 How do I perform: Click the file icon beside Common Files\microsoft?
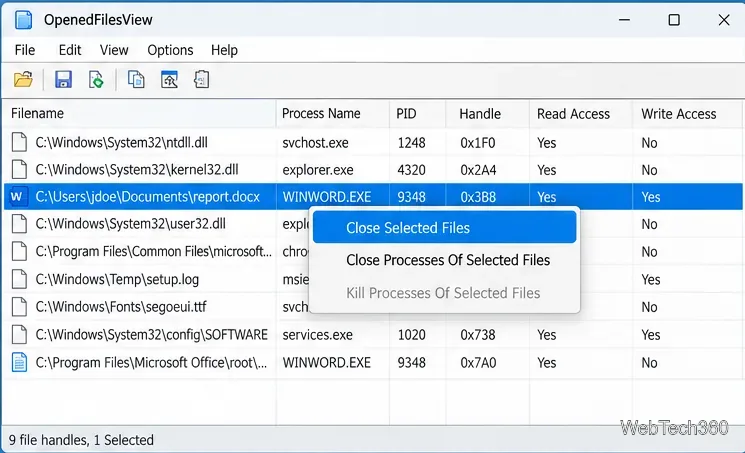coord(19,251)
